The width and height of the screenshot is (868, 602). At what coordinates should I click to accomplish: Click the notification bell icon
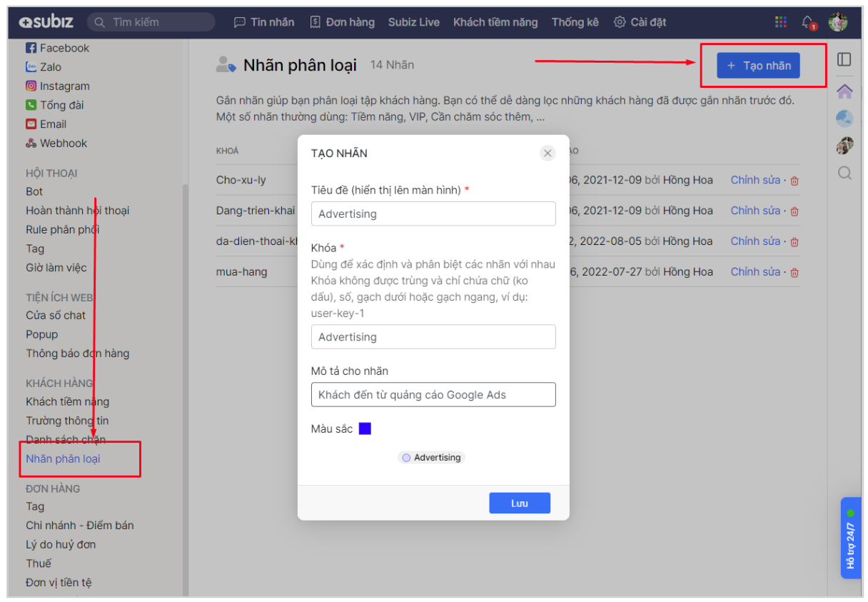click(x=808, y=22)
